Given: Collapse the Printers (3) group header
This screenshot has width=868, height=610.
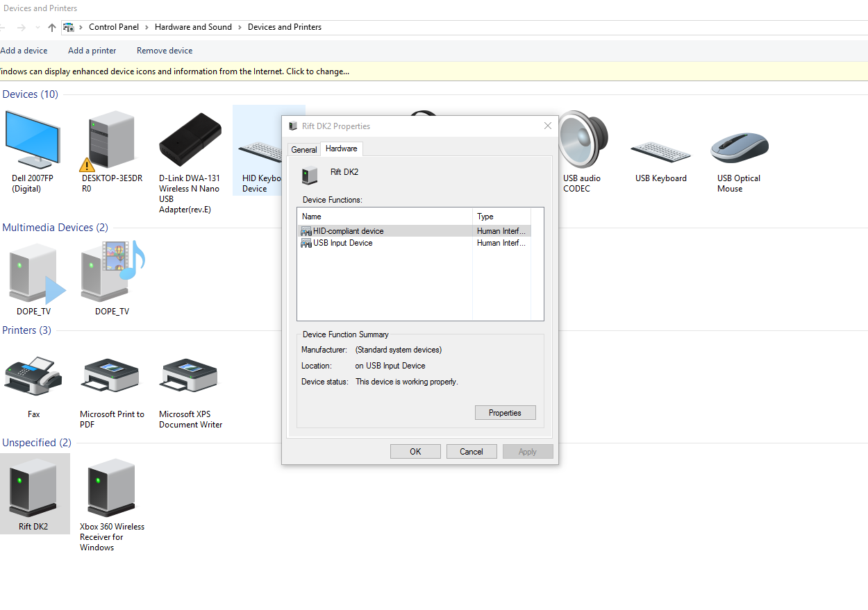Looking at the screenshot, I should pos(26,330).
